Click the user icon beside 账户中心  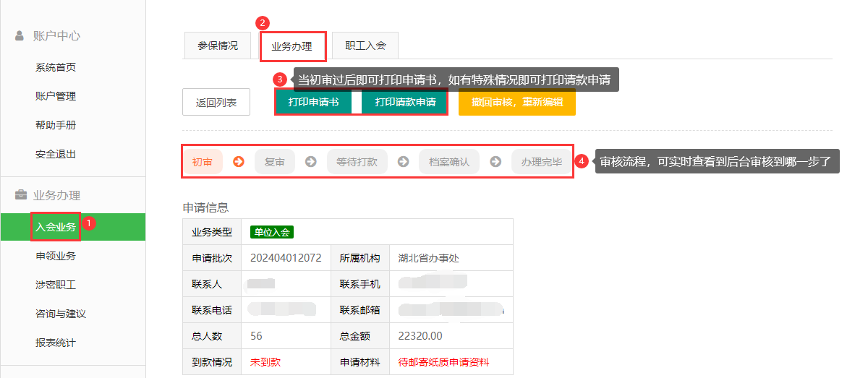tap(20, 36)
